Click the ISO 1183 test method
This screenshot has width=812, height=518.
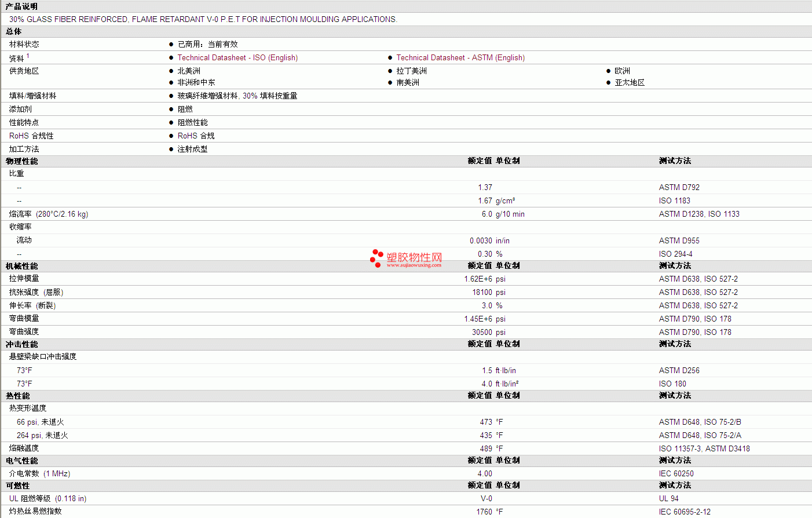click(675, 200)
